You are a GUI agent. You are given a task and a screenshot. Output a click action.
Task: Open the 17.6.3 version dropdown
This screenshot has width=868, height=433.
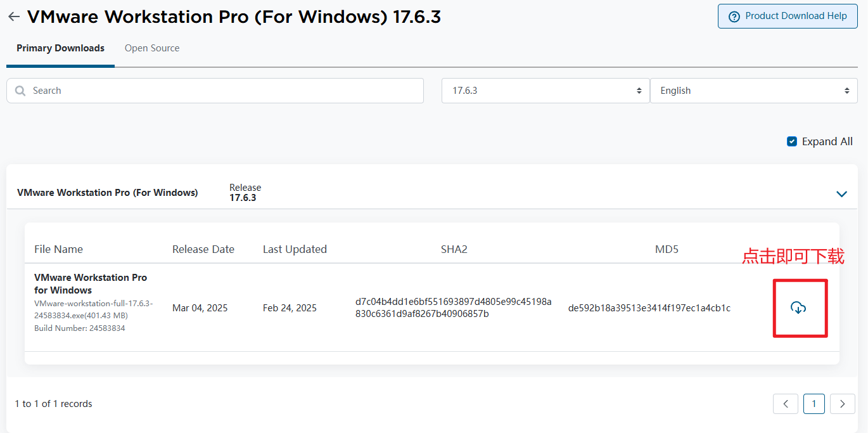546,91
